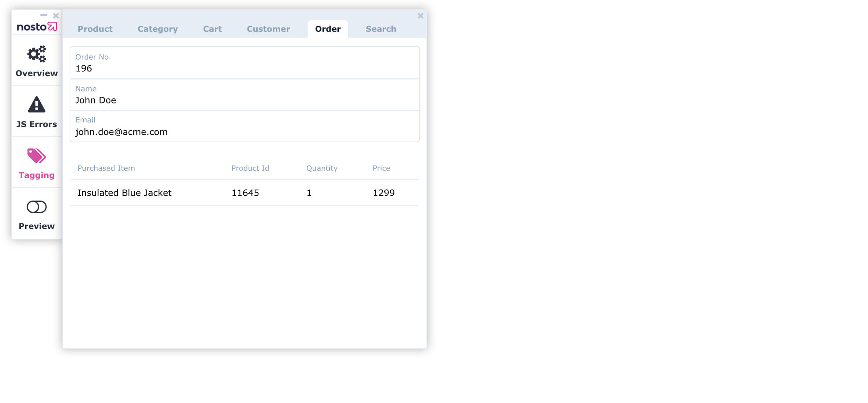Screen dimensions: 868x403
Task: Switch to the Product tab
Action: coord(95,29)
